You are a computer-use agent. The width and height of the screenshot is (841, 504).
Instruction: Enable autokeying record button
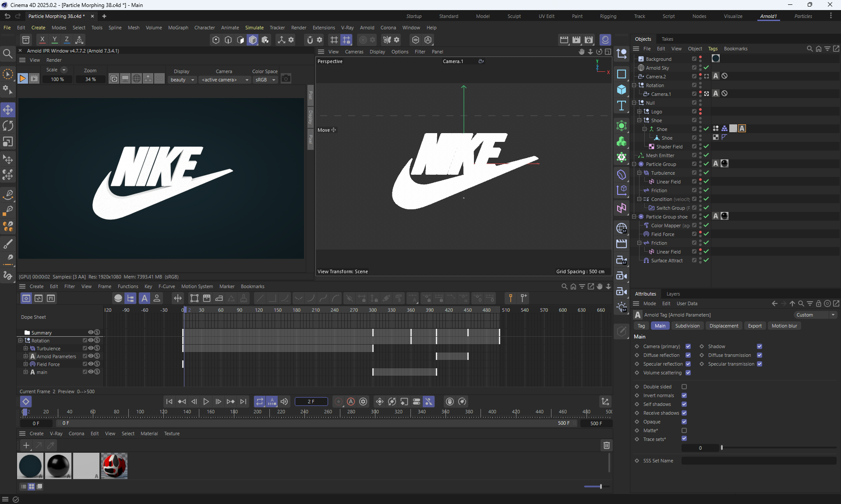[351, 402]
